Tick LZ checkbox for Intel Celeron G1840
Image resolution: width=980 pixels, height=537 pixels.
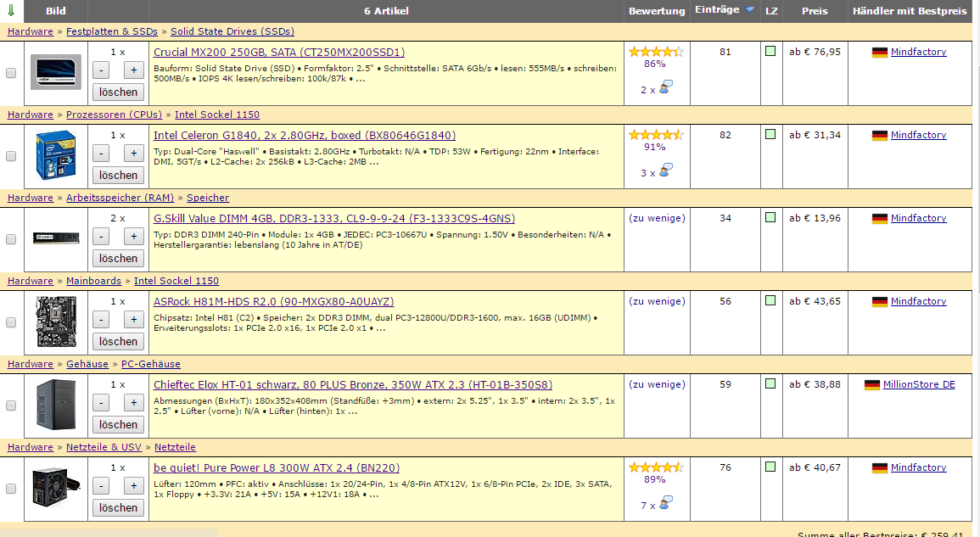point(770,134)
